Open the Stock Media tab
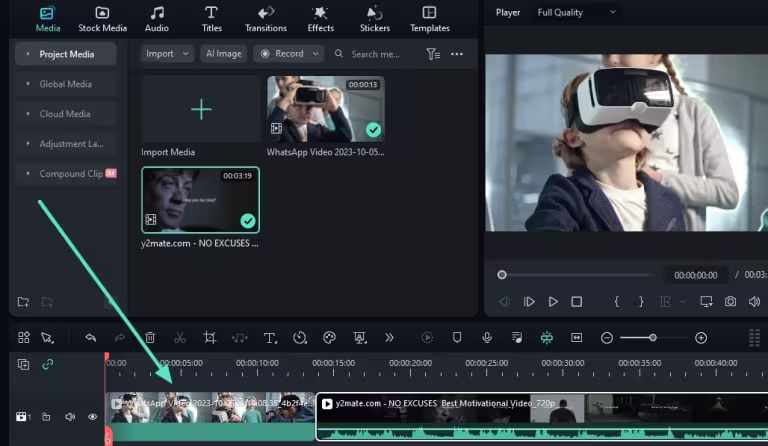 tap(102, 19)
